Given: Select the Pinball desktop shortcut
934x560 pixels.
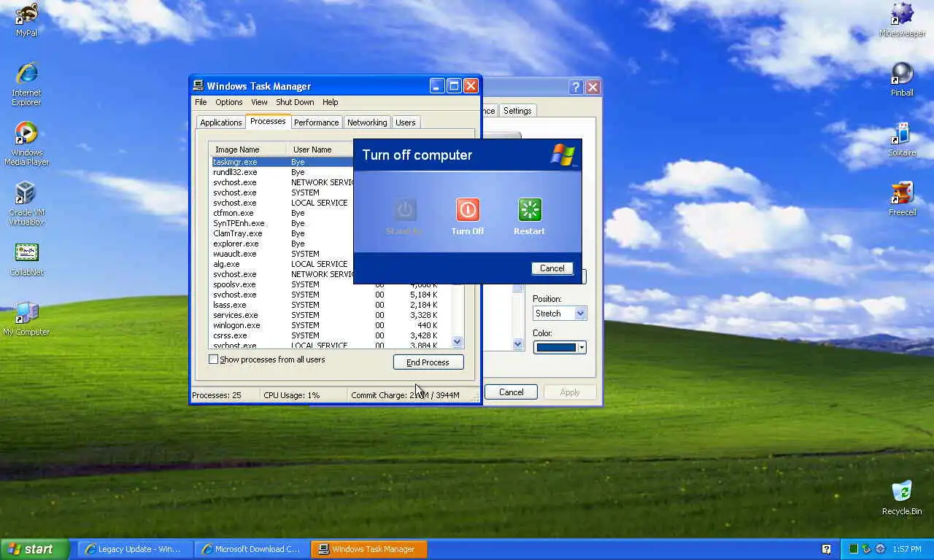Looking at the screenshot, I should [902, 79].
